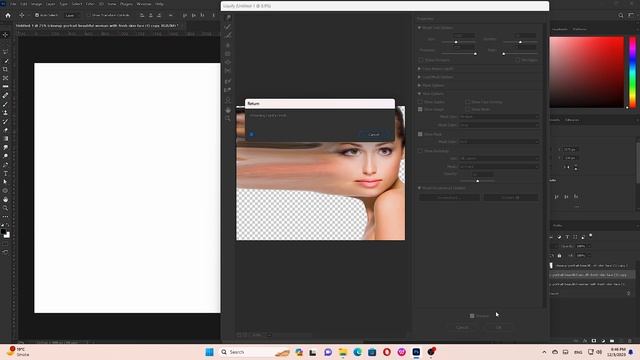
Task: Open the Mask Color dropdown
Action: coord(499,142)
